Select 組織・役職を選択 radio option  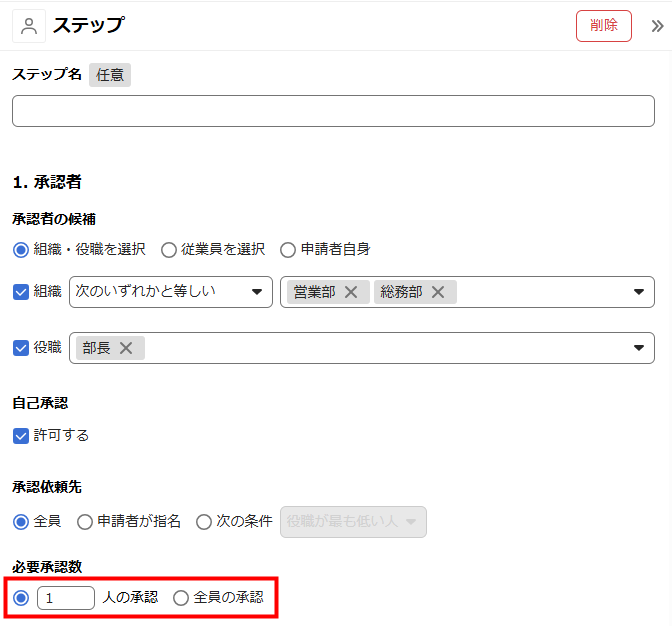[21, 249]
